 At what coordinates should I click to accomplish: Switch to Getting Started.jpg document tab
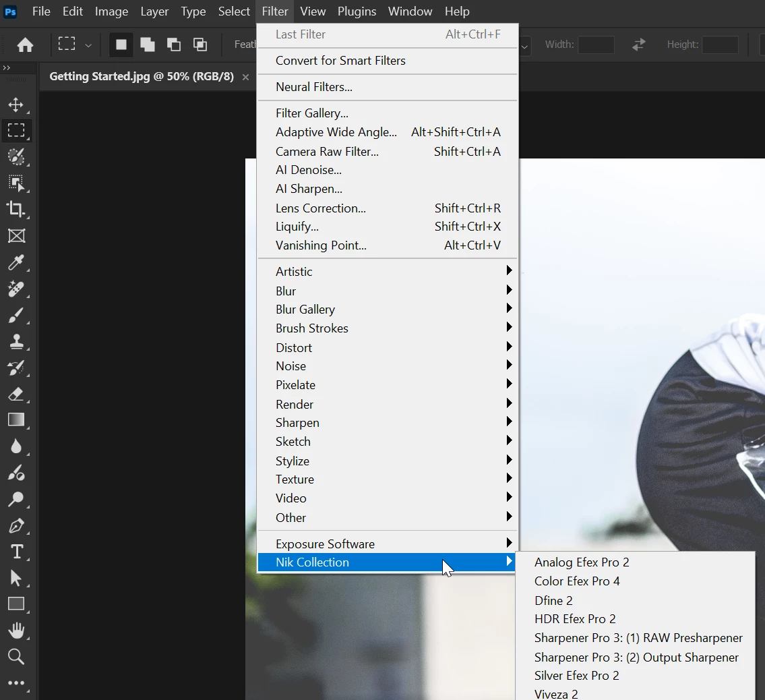click(142, 77)
